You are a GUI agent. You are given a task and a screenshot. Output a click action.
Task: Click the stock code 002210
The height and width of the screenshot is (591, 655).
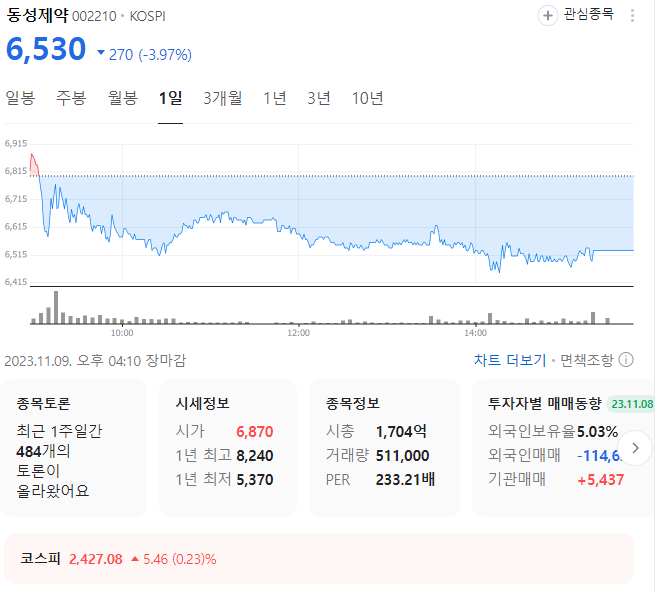(94, 16)
